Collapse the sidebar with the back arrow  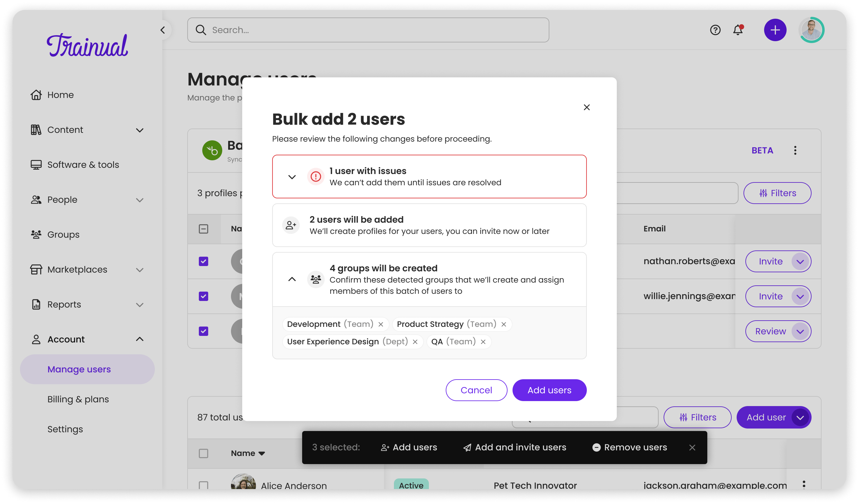coord(163,30)
